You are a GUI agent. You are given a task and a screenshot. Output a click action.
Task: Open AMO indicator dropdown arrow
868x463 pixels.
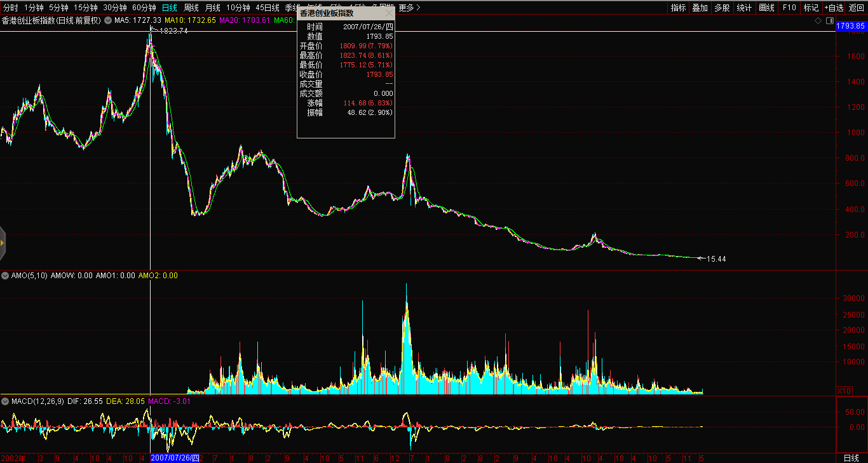pyautogui.click(x=5, y=276)
